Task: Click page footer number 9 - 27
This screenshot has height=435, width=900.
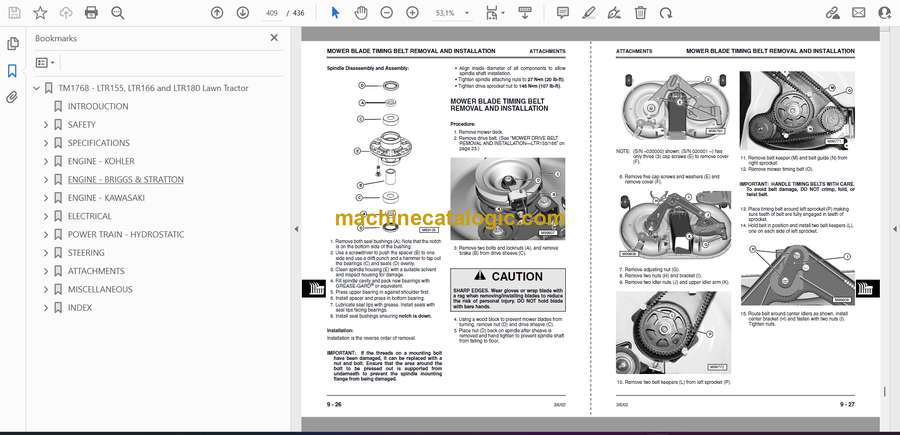Action: pyautogui.click(x=847, y=404)
